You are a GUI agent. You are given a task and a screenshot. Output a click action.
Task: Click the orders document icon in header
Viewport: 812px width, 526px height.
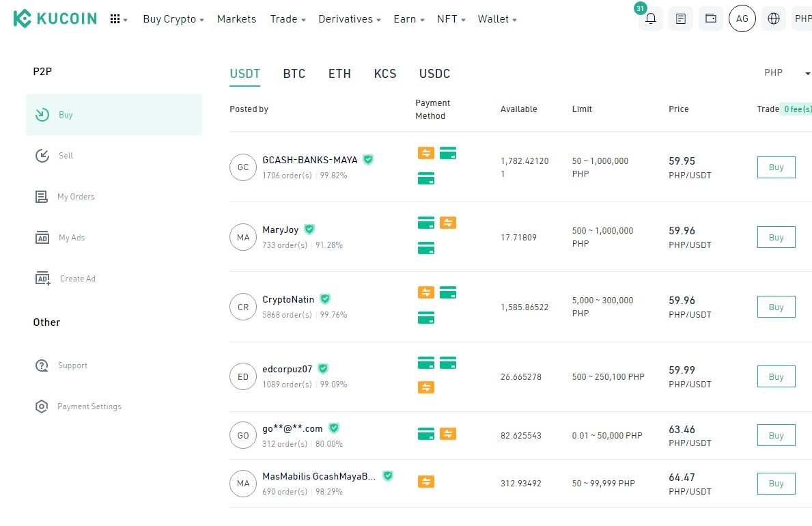click(x=680, y=18)
